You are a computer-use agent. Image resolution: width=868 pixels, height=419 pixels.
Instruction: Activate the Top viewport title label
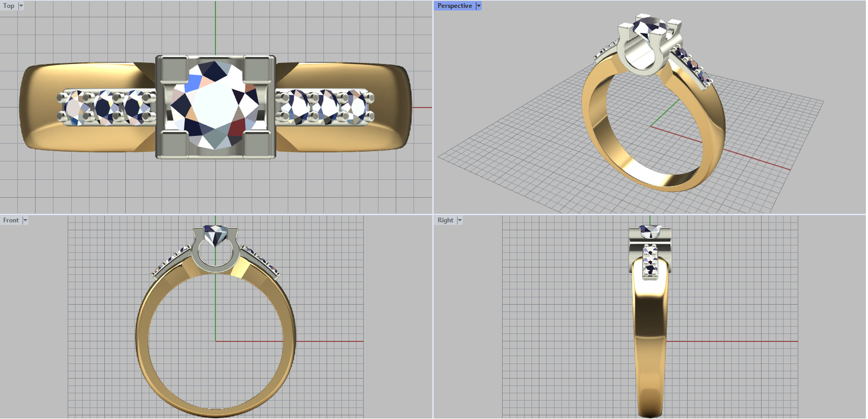pos(9,6)
